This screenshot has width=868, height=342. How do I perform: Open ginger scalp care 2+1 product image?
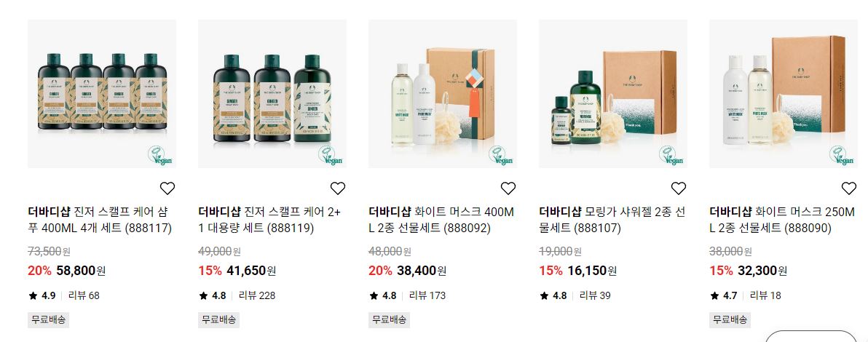pos(272,94)
